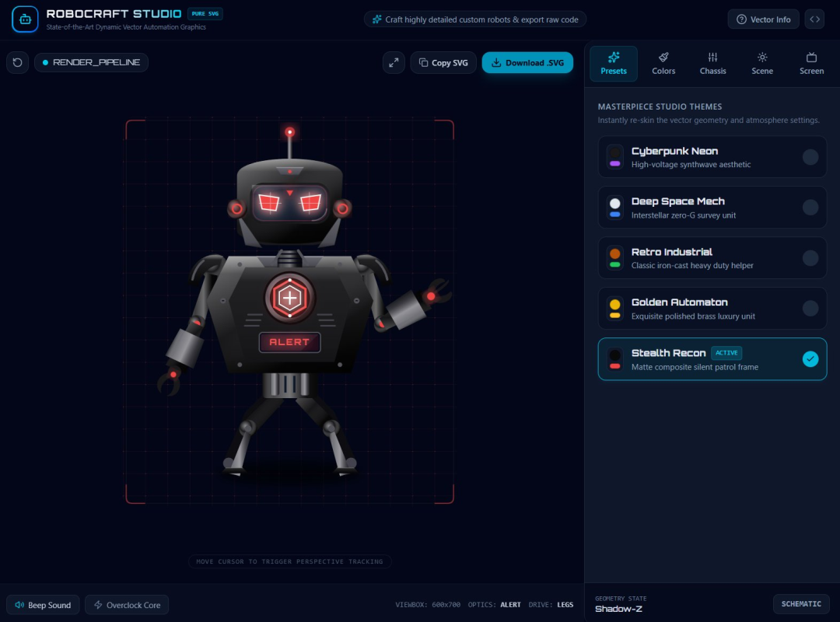
Task: Select the Deep Space Mech radio circle
Action: [810, 208]
